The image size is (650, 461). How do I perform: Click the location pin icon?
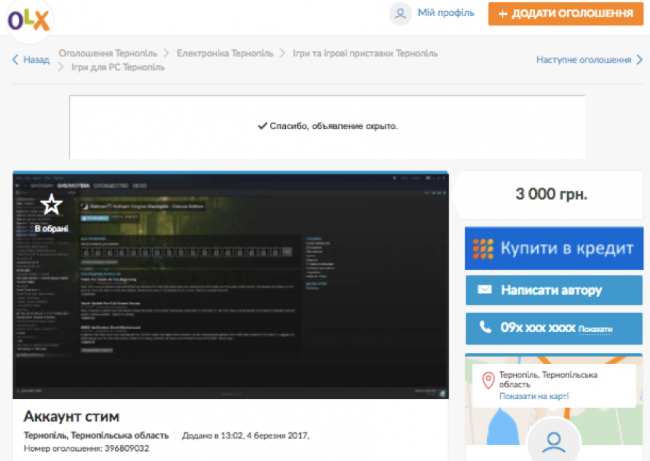[488, 381]
